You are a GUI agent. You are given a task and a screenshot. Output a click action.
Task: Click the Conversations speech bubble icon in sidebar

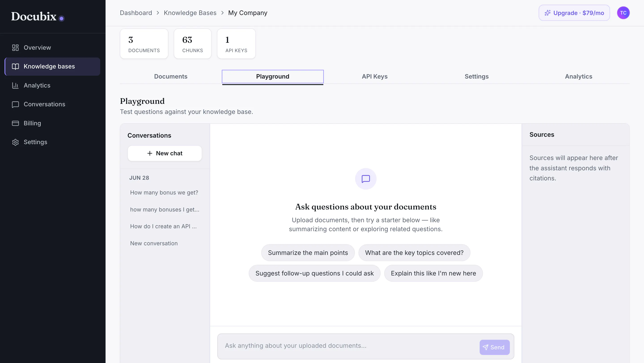click(x=15, y=104)
